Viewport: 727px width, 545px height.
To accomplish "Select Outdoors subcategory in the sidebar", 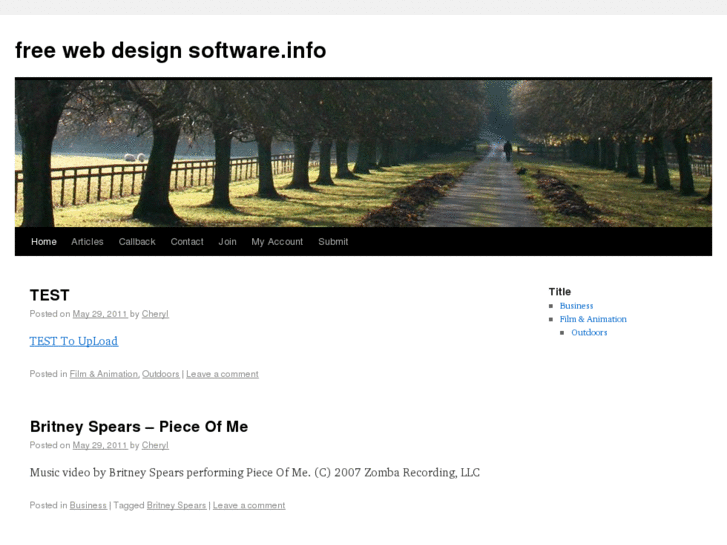I will coord(589,332).
